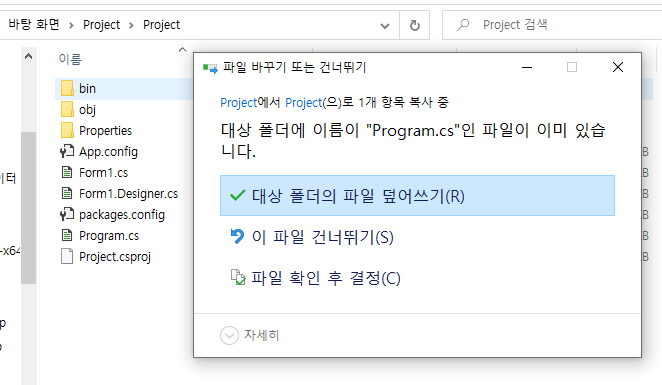Select the Form1.cs file
The width and height of the screenshot is (662, 385).
click(x=103, y=173)
